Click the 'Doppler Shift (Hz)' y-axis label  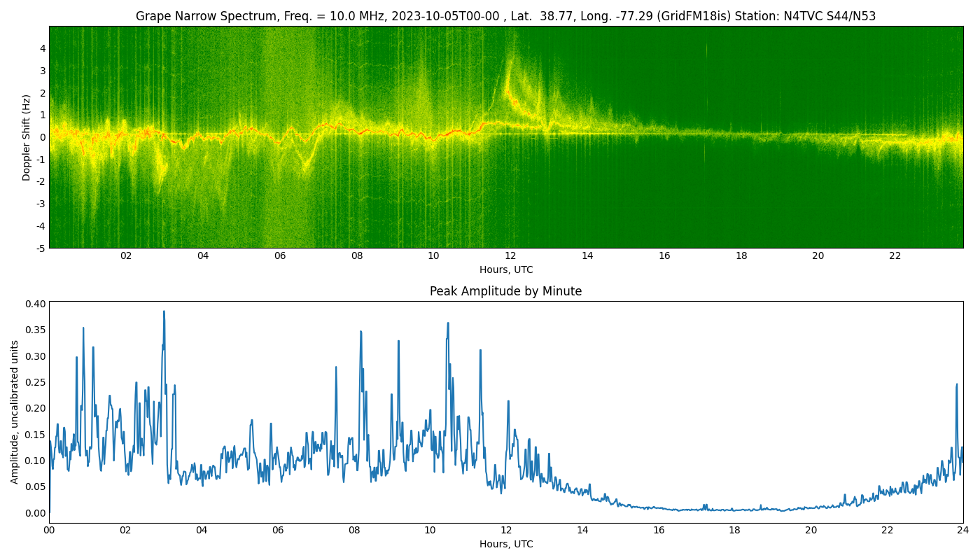point(27,137)
